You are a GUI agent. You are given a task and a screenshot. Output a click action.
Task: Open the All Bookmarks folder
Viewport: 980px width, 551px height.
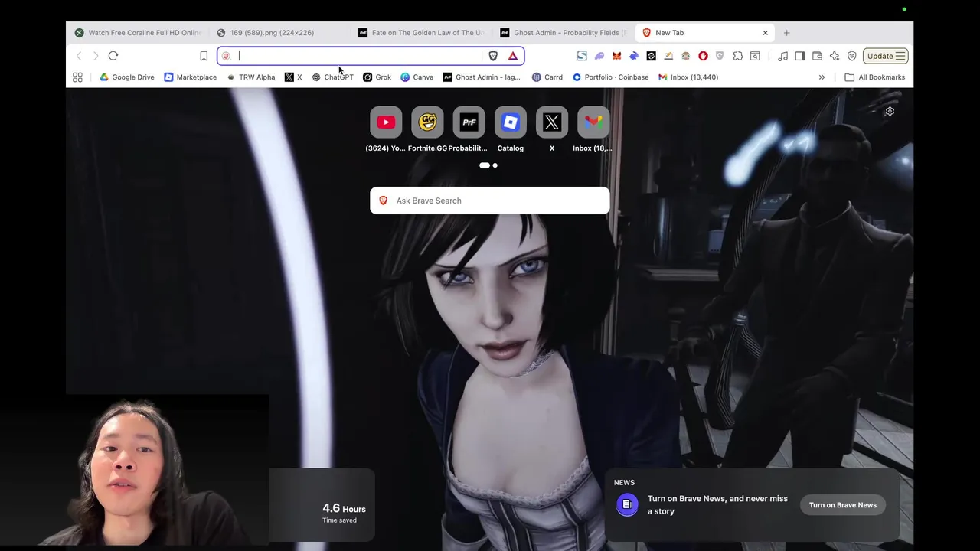[x=874, y=77]
